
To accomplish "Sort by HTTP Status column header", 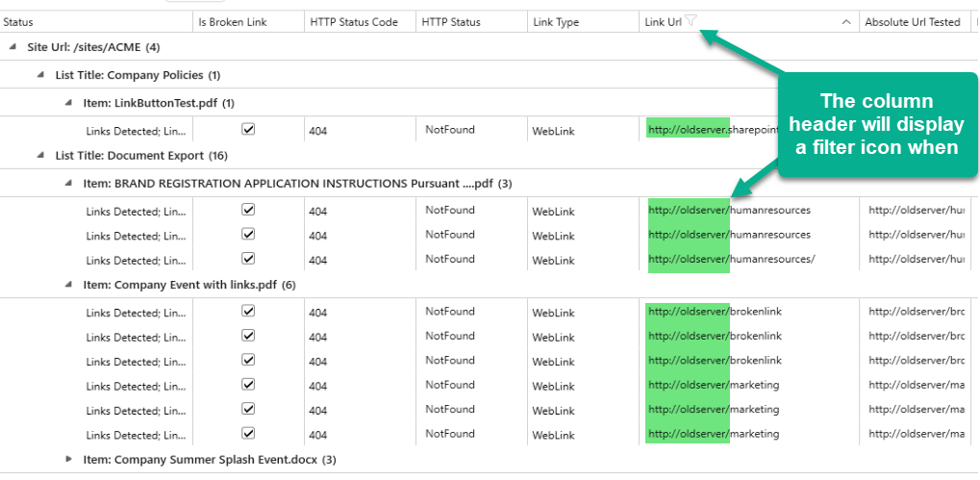I will click(x=471, y=22).
